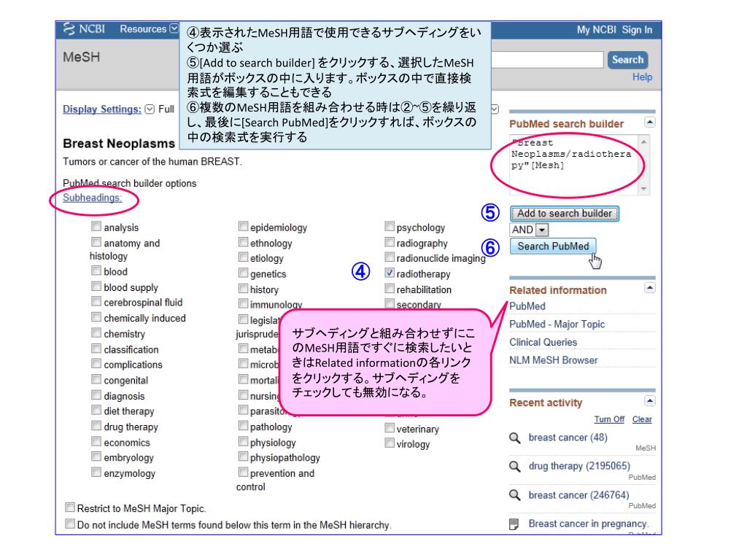Check the radiography subheading
The height and width of the screenshot is (560, 747).
(x=390, y=242)
